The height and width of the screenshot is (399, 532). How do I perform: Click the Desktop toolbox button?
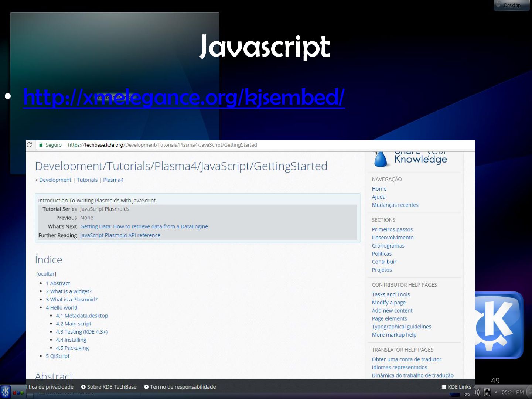[511, 5]
